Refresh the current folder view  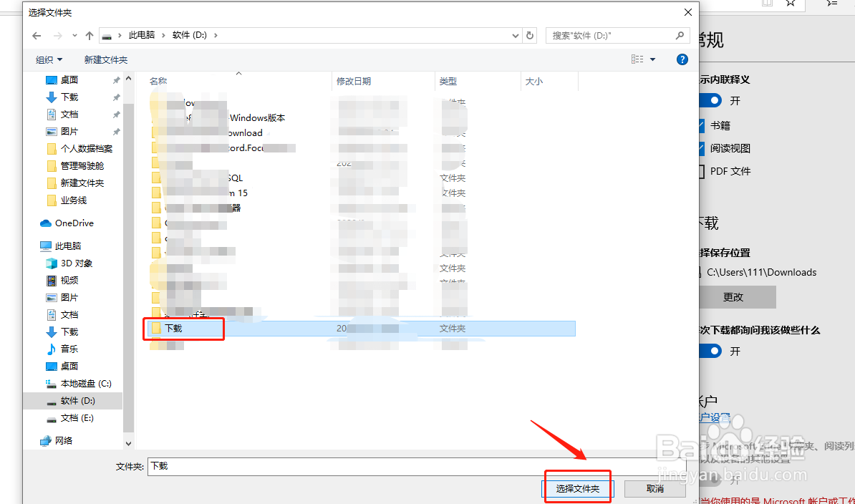(529, 35)
